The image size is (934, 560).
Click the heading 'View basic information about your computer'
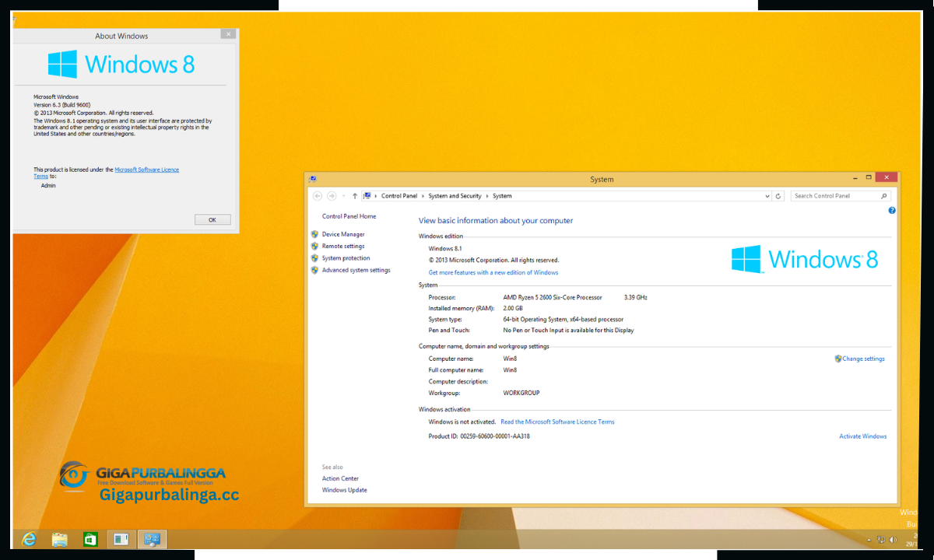496,221
